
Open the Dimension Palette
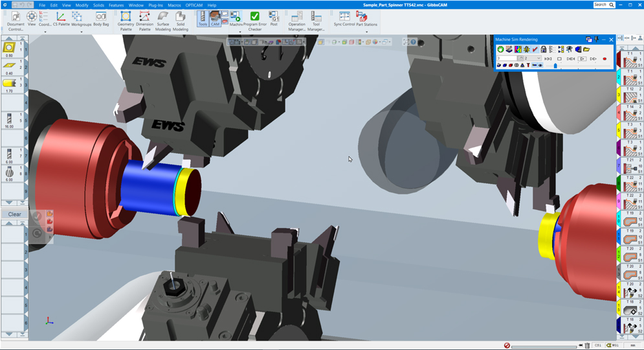(x=144, y=19)
